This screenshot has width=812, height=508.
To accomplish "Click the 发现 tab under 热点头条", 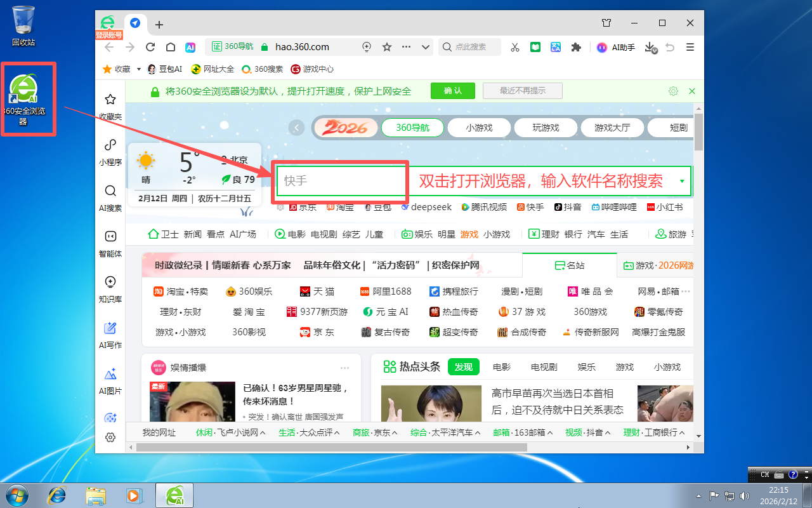I will click(x=464, y=367).
